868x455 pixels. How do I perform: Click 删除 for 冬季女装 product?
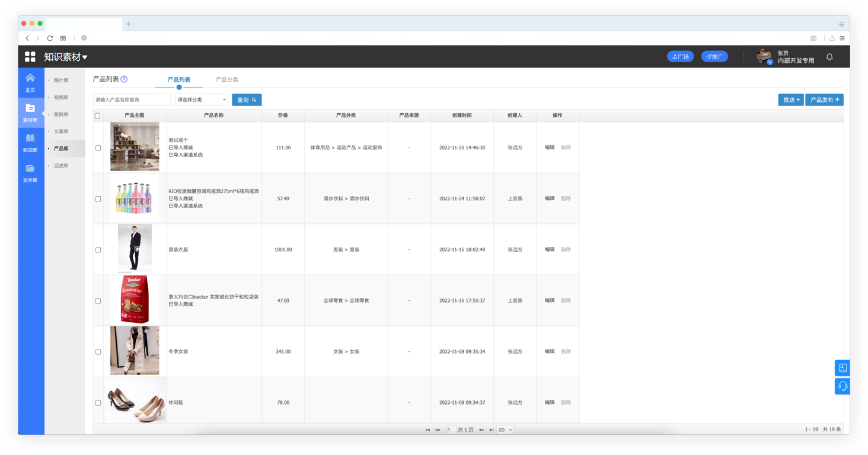click(566, 351)
